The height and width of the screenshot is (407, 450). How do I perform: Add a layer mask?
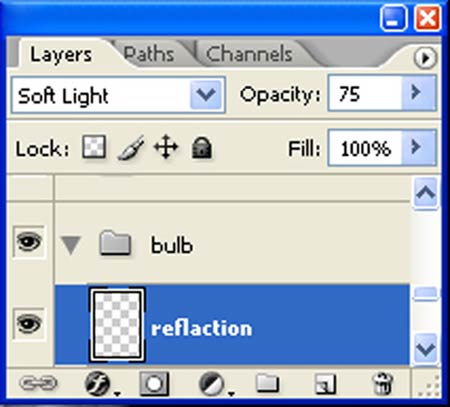154,384
